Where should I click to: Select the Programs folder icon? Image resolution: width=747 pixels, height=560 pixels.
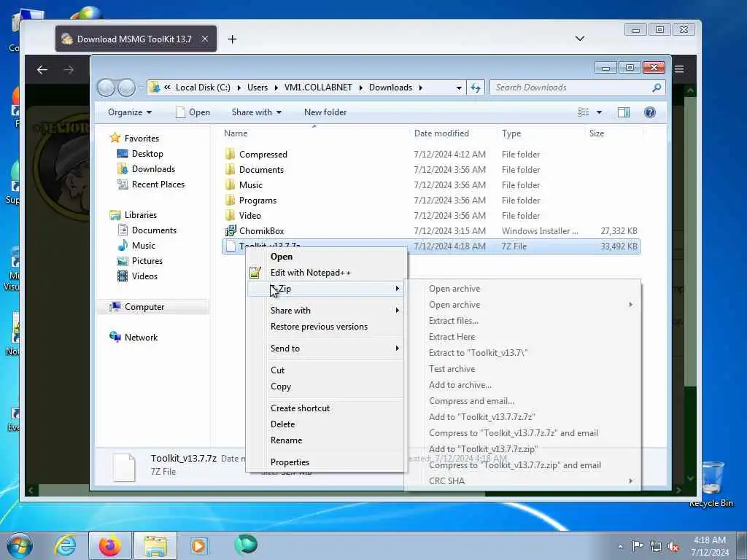click(x=230, y=200)
